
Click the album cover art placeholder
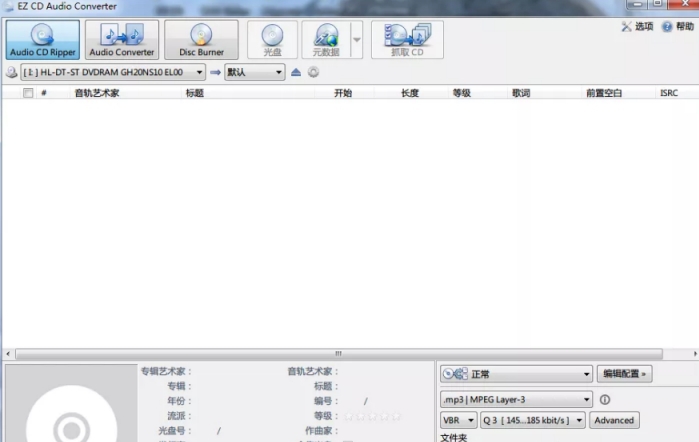pos(71,403)
